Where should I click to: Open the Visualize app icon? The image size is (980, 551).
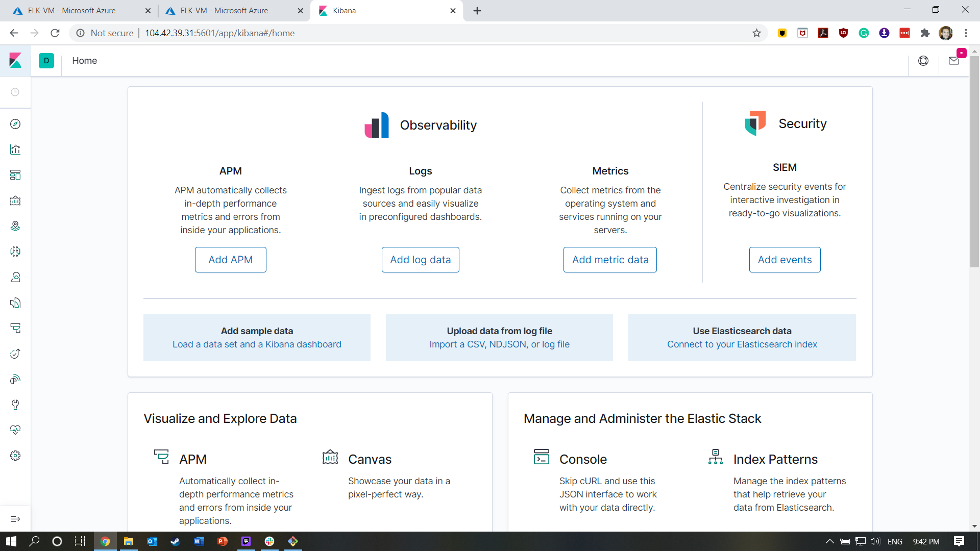point(15,149)
